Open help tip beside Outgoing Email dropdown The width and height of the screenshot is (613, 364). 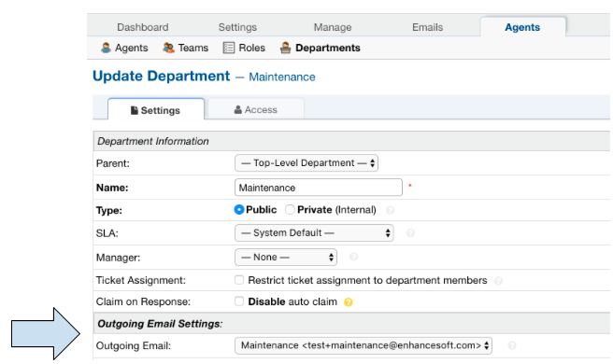coord(512,345)
